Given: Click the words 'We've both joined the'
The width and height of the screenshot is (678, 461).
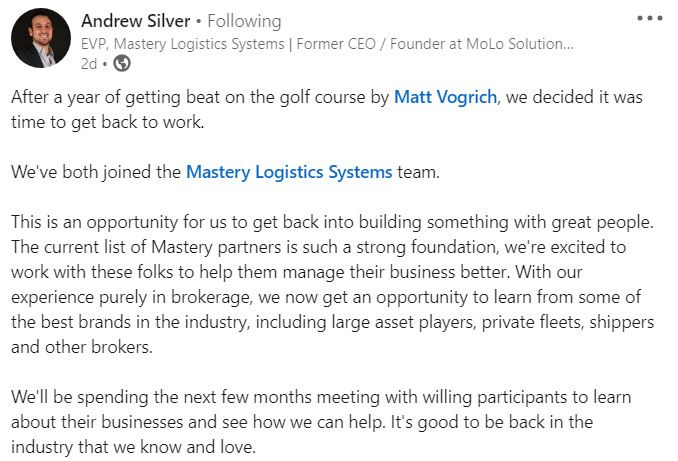Looking at the screenshot, I should [96, 172].
